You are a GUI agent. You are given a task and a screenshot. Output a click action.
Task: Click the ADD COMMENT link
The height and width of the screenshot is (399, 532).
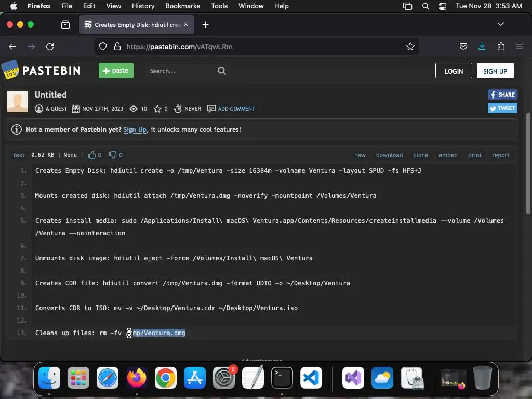coord(236,109)
